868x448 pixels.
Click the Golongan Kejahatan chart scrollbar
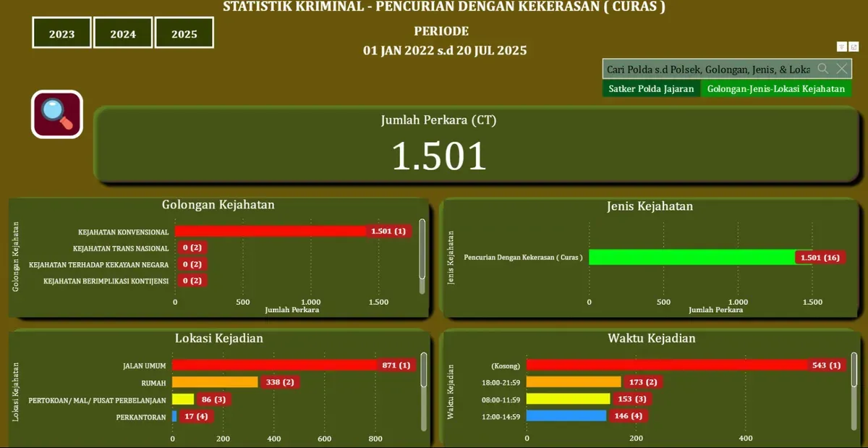point(422,248)
